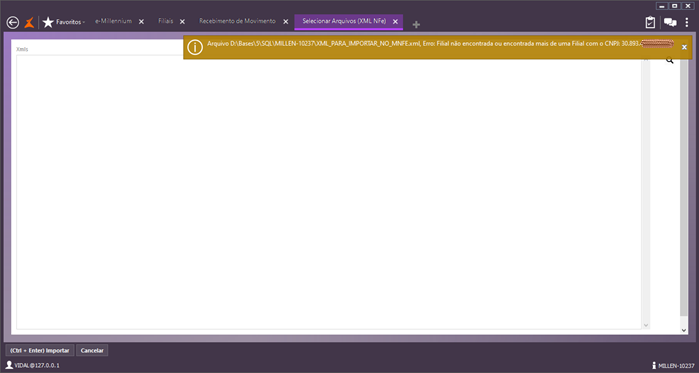Click the Cancelar button
The height and width of the screenshot is (373, 699).
pyautogui.click(x=92, y=351)
